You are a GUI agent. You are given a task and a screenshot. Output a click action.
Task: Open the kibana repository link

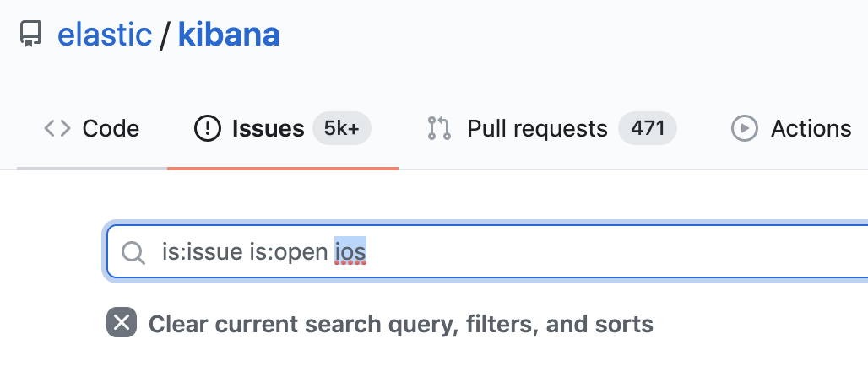click(x=228, y=35)
